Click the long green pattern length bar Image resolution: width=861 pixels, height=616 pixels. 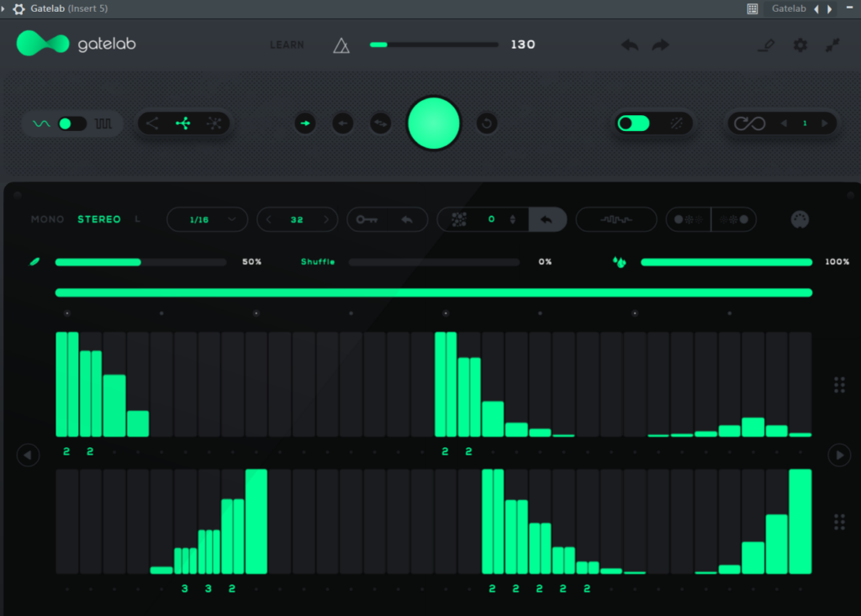(434, 292)
